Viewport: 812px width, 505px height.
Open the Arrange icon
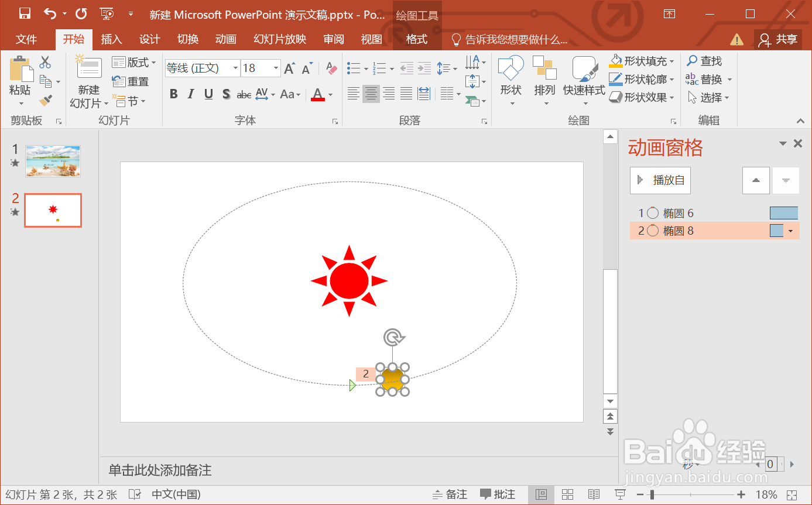(544, 68)
